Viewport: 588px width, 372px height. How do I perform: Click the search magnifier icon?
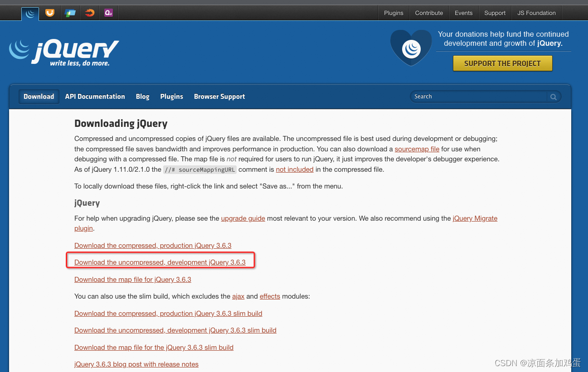pos(554,97)
